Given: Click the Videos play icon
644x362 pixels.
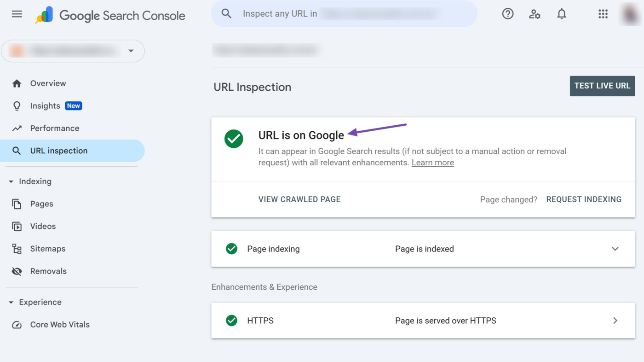Looking at the screenshot, I should [17, 227].
